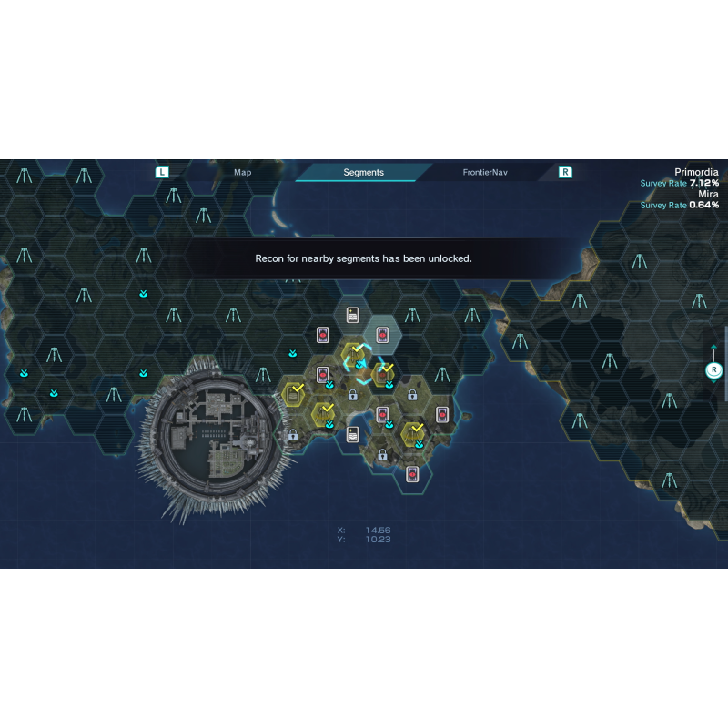Click the cyan player arrow cursor on the map
Image resolution: width=728 pixels, height=728 pixels.
[x=359, y=363]
